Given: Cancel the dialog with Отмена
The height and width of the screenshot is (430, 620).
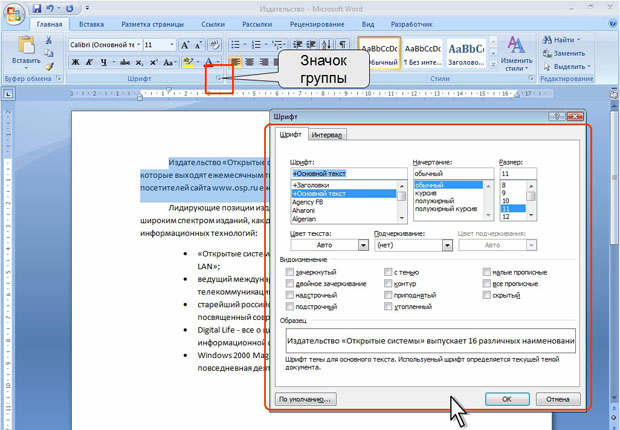Looking at the screenshot, I should [x=558, y=399].
